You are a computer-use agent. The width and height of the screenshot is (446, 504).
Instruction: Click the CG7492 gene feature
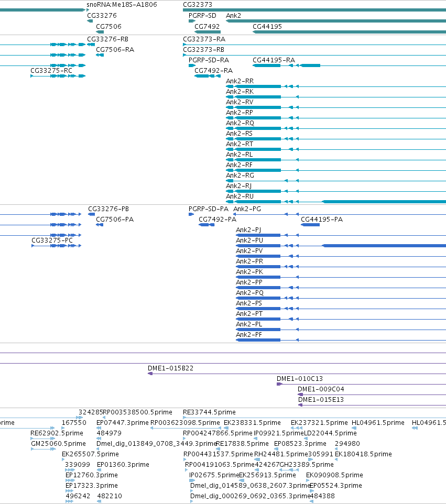[208, 32]
